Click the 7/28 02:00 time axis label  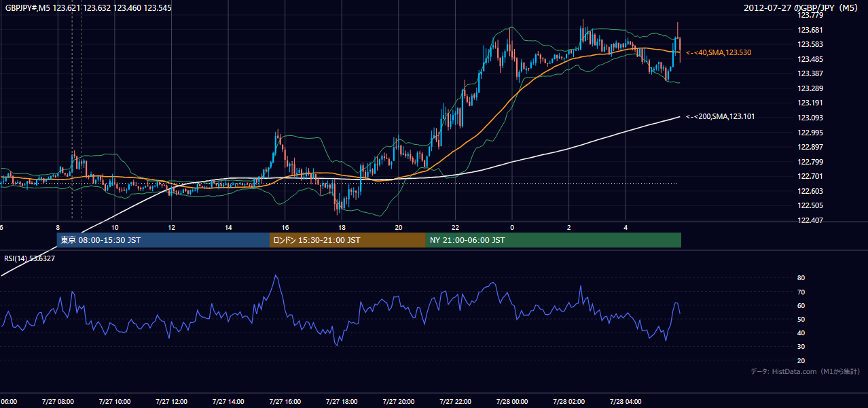pos(568,401)
